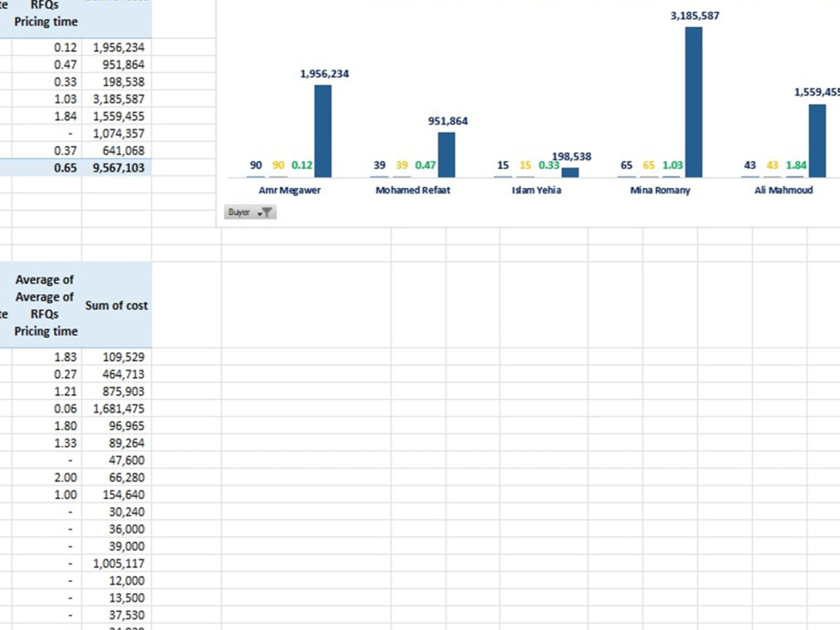Select the pricing time cell 1.84 in the table
Viewport: 840px width, 630px height.
tap(46, 116)
